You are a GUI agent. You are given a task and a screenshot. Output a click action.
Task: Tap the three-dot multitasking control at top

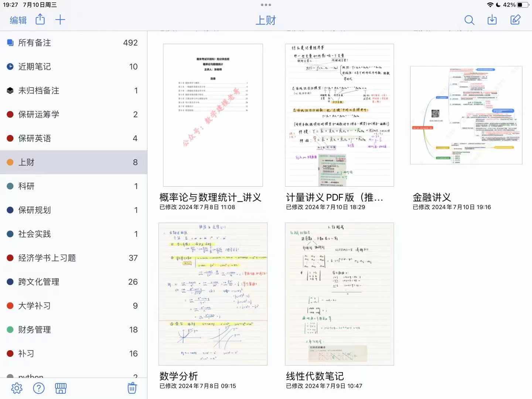pos(266,5)
